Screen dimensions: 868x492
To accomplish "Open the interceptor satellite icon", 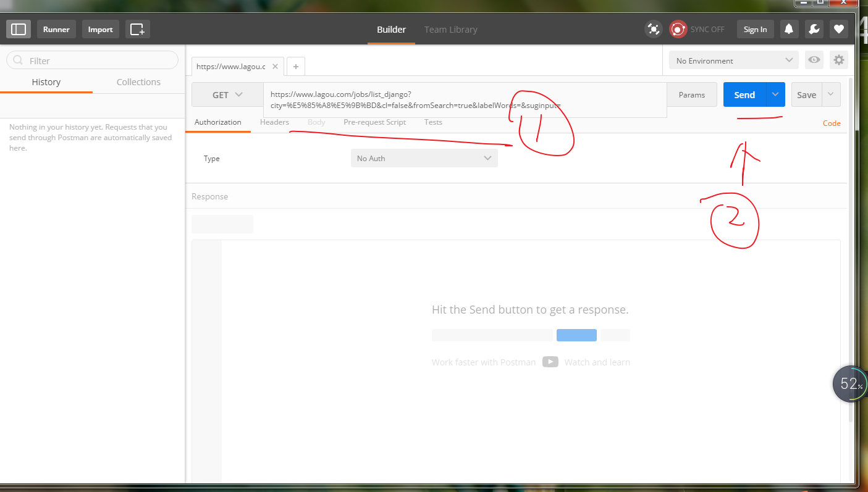I will tap(653, 29).
